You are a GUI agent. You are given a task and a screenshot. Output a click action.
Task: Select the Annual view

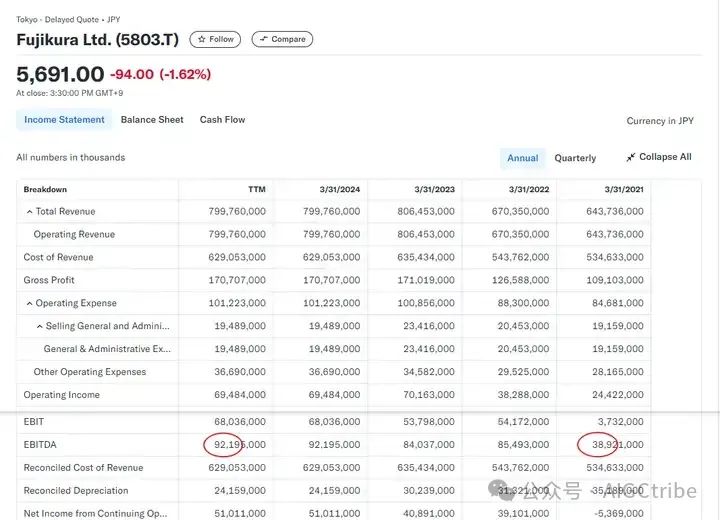pyautogui.click(x=523, y=158)
